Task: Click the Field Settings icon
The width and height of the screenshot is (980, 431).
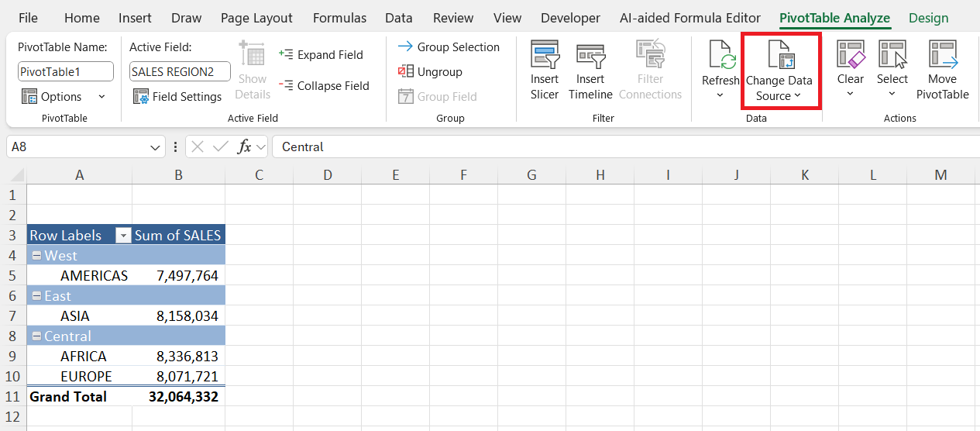Action: click(x=141, y=96)
